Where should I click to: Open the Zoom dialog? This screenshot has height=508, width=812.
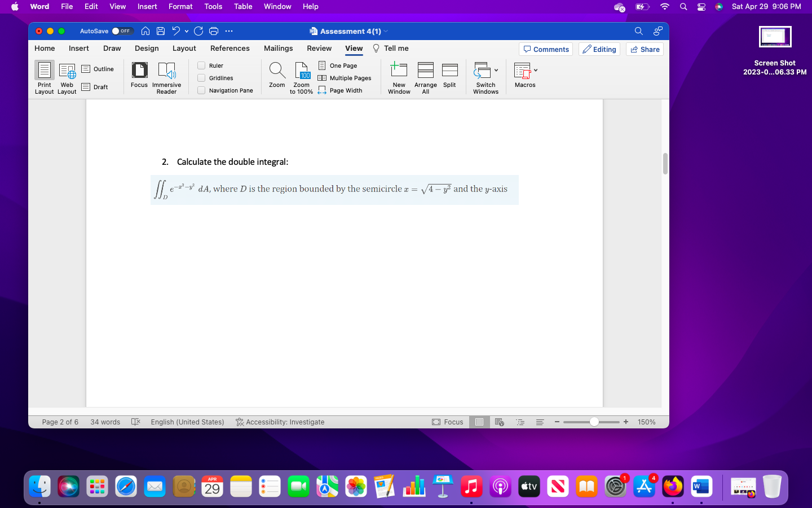click(277, 76)
